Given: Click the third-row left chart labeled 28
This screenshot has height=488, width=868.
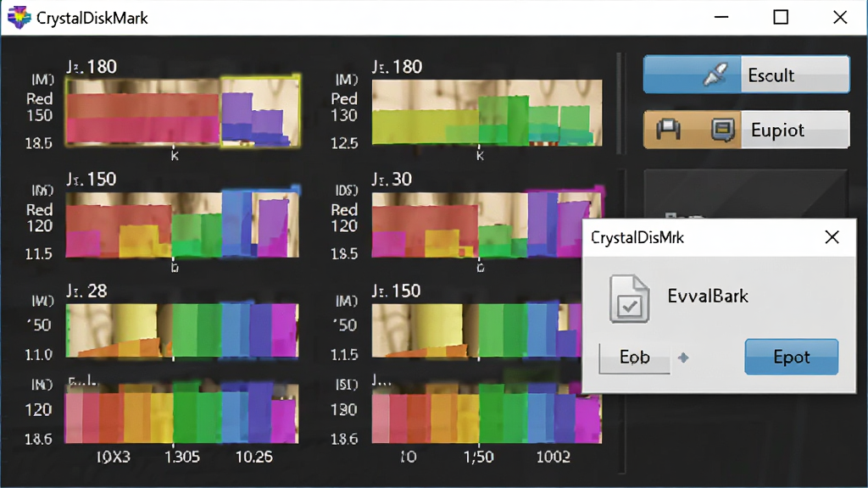Looking at the screenshot, I should tap(182, 330).
